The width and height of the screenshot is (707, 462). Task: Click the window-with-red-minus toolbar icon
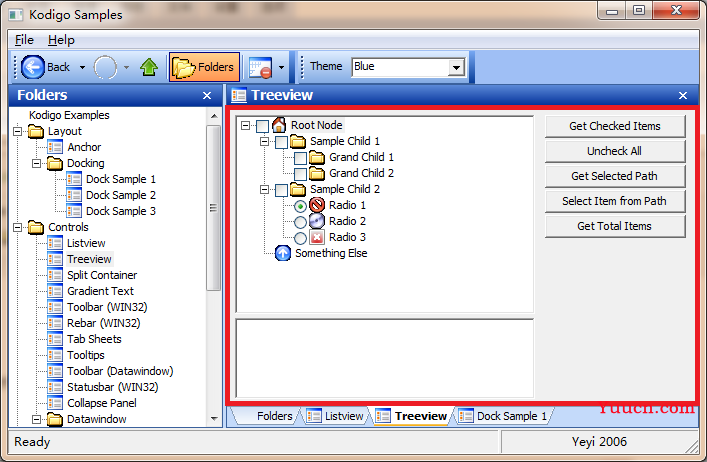pos(261,68)
